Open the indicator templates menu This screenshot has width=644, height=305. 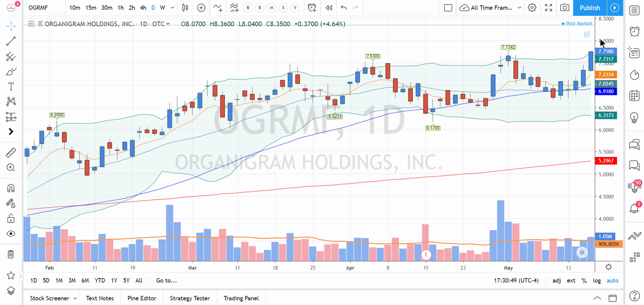click(234, 8)
